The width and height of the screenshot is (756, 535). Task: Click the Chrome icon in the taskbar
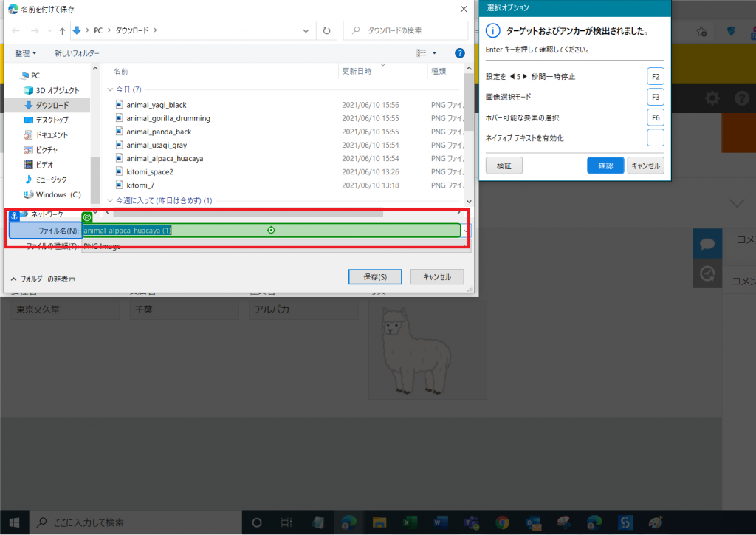coord(502,522)
